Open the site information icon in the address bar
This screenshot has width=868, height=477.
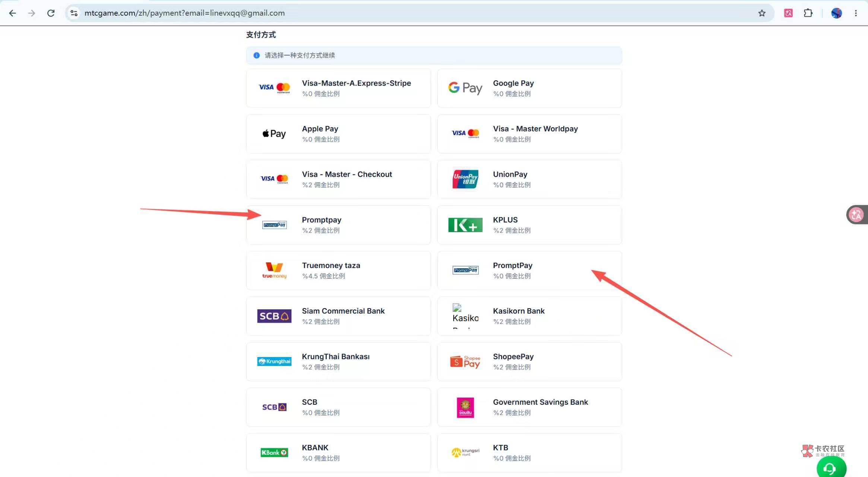pos(74,13)
